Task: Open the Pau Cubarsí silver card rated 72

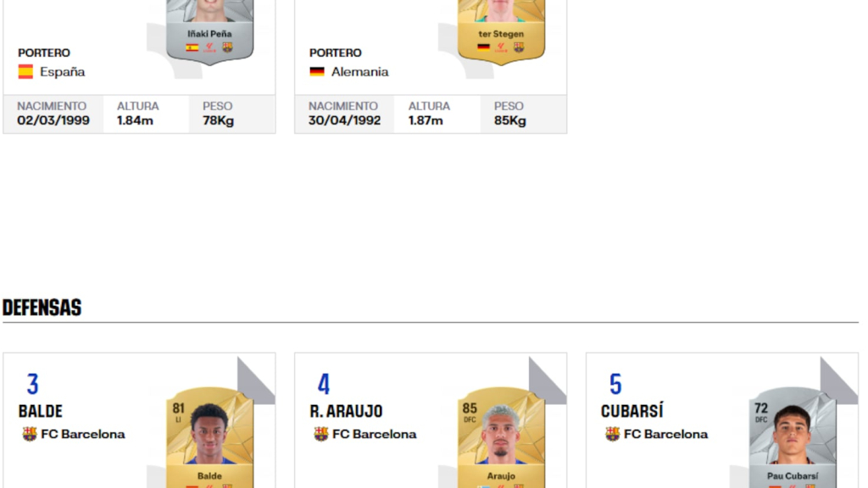Action: point(793,437)
